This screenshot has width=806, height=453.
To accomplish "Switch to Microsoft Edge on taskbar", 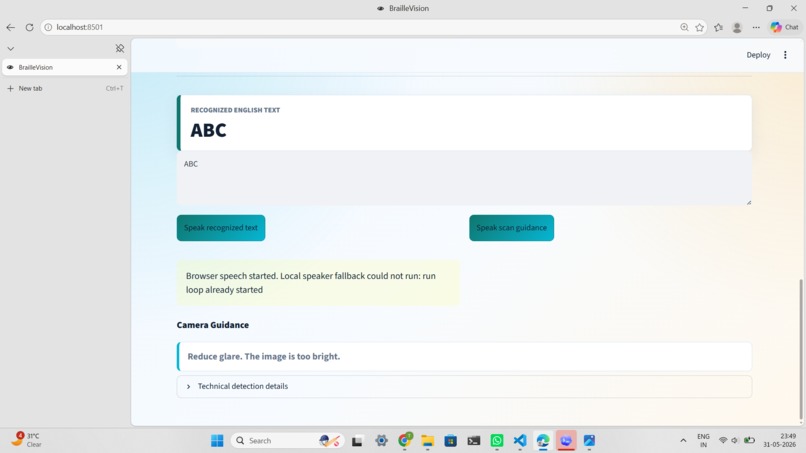I will click(x=543, y=441).
